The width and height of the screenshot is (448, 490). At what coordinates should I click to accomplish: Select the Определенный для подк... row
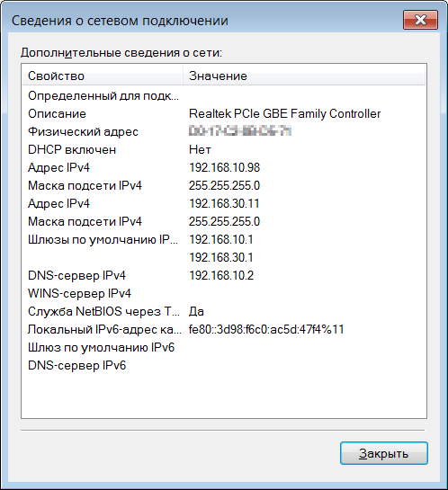(224, 95)
